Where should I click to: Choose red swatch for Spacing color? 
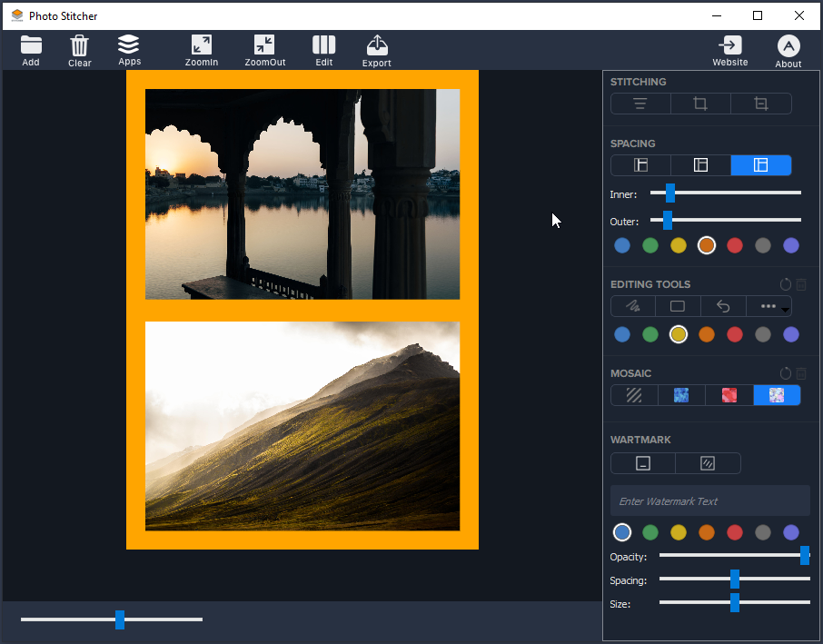[x=735, y=245]
